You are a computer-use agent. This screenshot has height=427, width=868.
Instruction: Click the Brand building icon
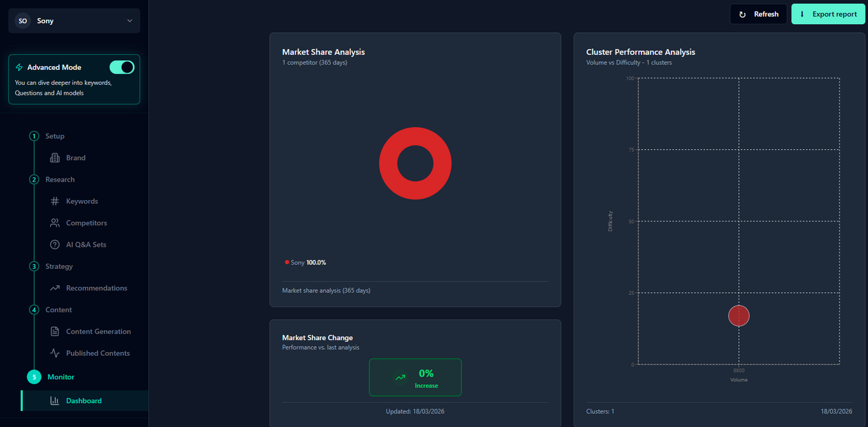point(55,157)
